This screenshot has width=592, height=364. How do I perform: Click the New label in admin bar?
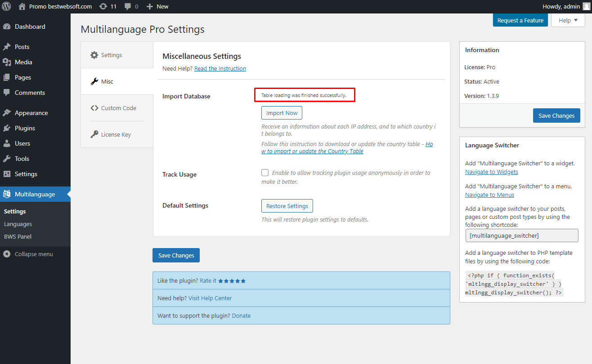click(162, 6)
